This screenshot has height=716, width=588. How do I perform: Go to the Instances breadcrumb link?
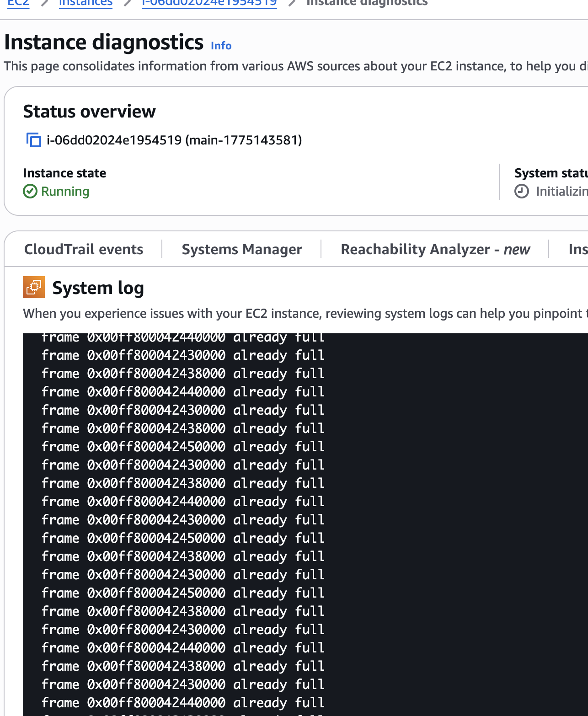point(86,3)
